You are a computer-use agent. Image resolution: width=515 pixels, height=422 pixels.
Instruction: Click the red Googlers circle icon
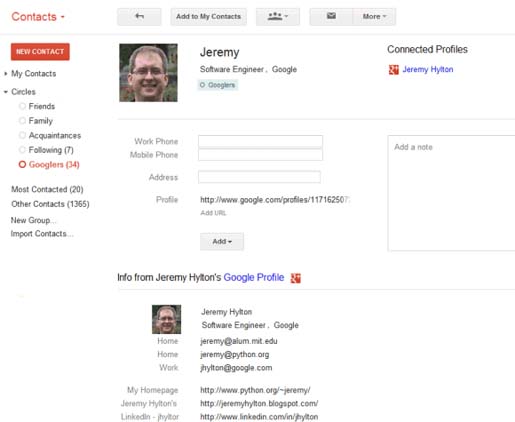coord(22,164)
